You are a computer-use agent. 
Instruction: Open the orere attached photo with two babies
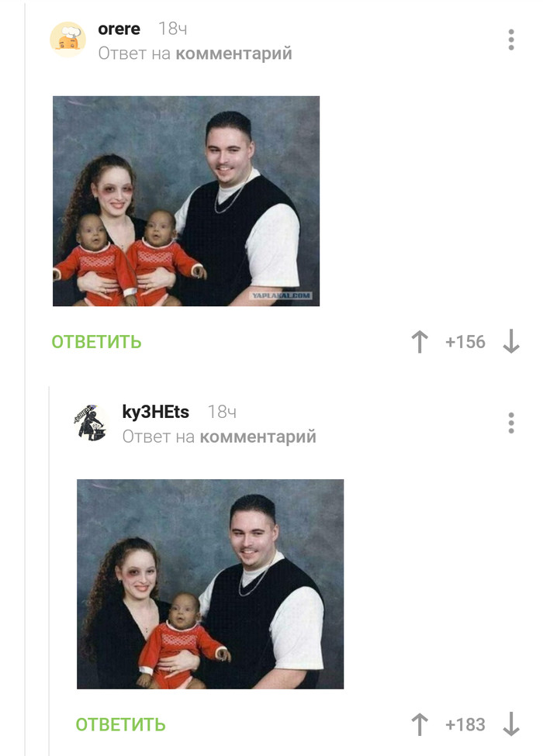point(186,201)
